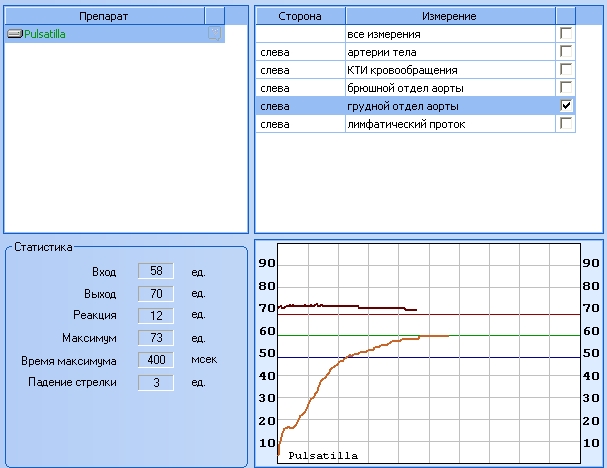Click the 'Время максимума' label
The height and width of the screenshot is (468, 607).
pyautogui.click(x=69, y=361)
